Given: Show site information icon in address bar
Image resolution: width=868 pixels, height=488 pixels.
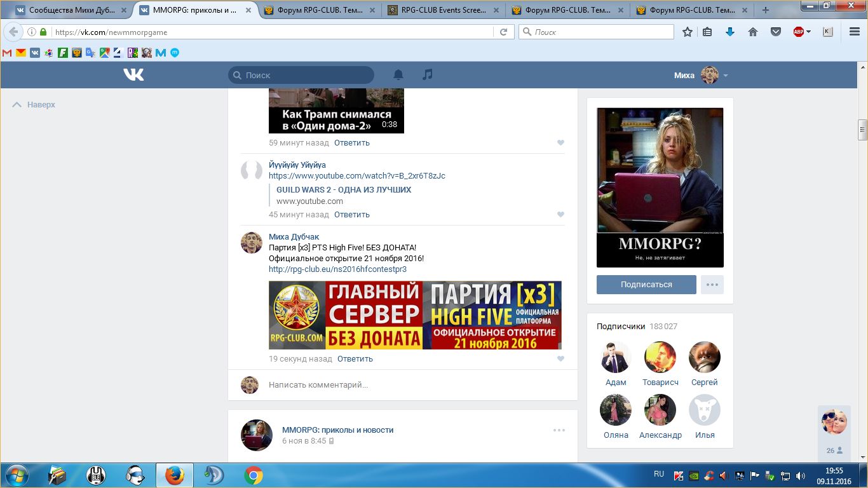Looking at the screenshot, I should click(x=31, y=32).
